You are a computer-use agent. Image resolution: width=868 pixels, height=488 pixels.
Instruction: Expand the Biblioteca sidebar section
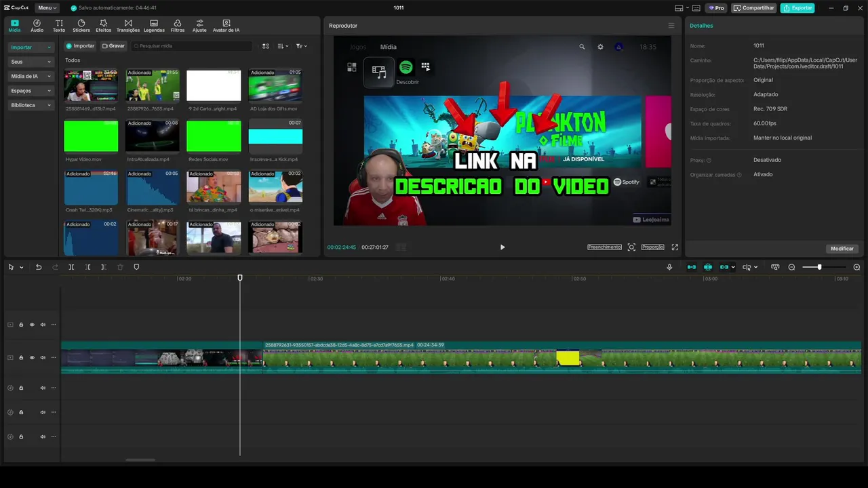(x=31, y=105)
